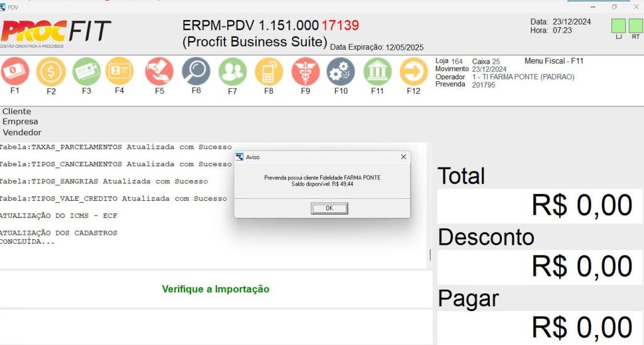Click the RT green status indicator
Screen dimensions: 644x345
tap(635, 25)
